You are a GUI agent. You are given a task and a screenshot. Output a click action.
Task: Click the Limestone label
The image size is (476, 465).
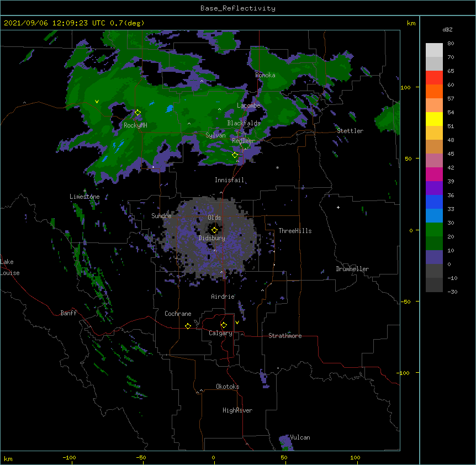[x=84, y=197]
